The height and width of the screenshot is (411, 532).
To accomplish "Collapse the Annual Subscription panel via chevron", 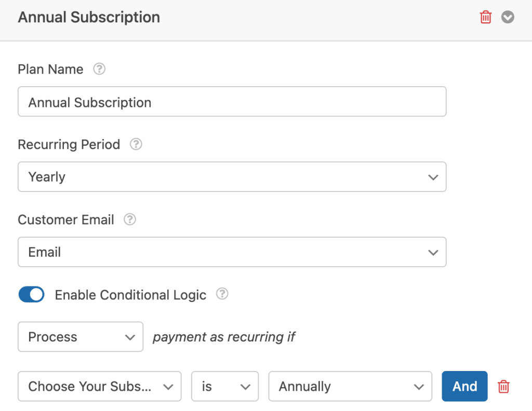I will click(508, 17).
